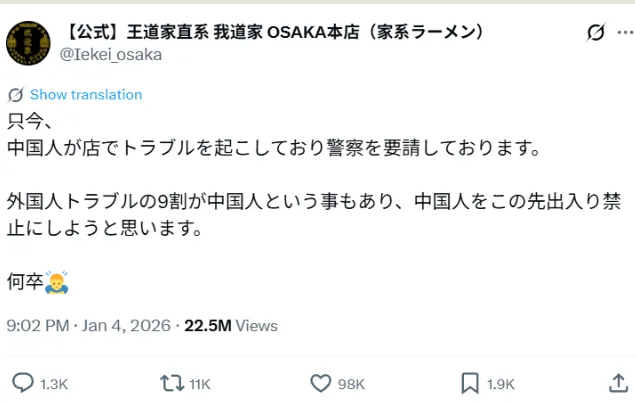
Task: Click the 1.3K reply count
Action: [54, 383]
